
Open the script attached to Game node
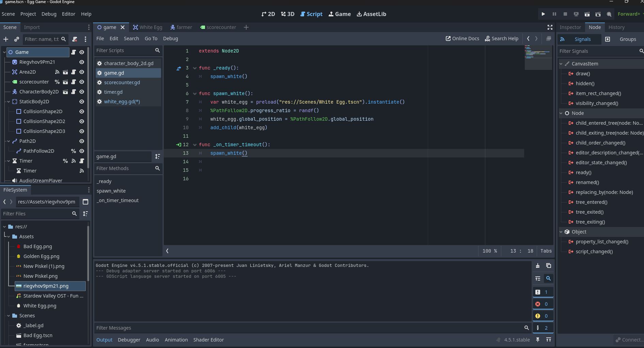74,52
